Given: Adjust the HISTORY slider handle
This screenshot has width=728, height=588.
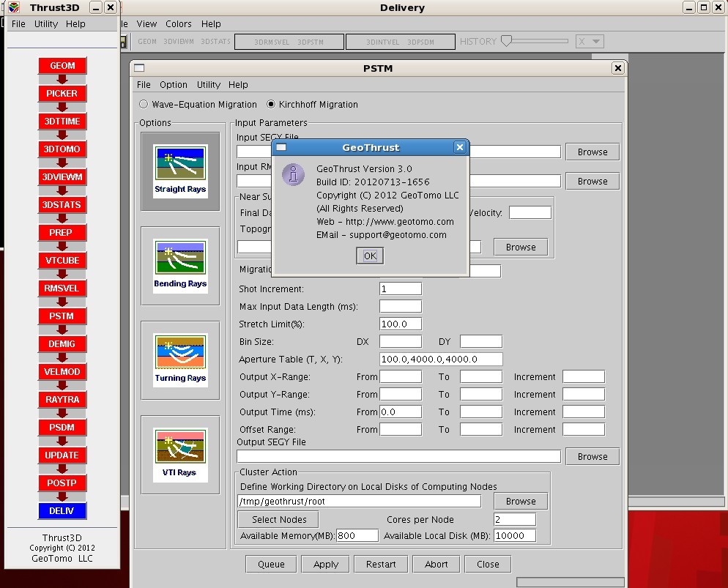Looking at the screenshot, I should [x=507, y=41].
